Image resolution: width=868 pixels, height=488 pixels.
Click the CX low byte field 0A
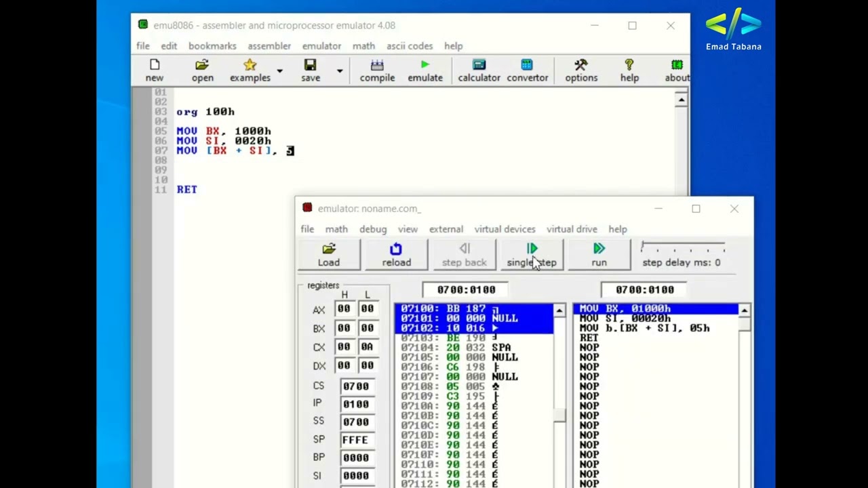point(367,347)
